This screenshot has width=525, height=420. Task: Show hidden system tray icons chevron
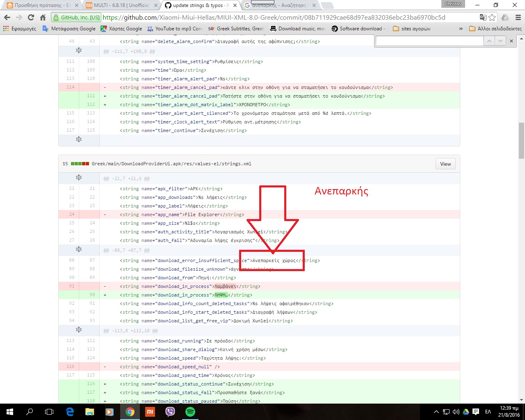(436, 412)
